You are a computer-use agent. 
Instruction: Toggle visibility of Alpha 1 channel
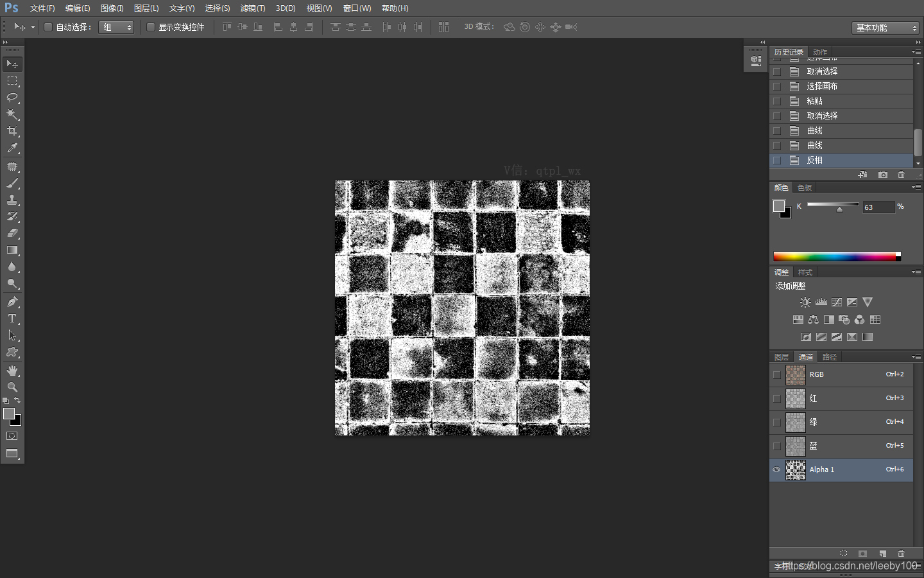776,469
